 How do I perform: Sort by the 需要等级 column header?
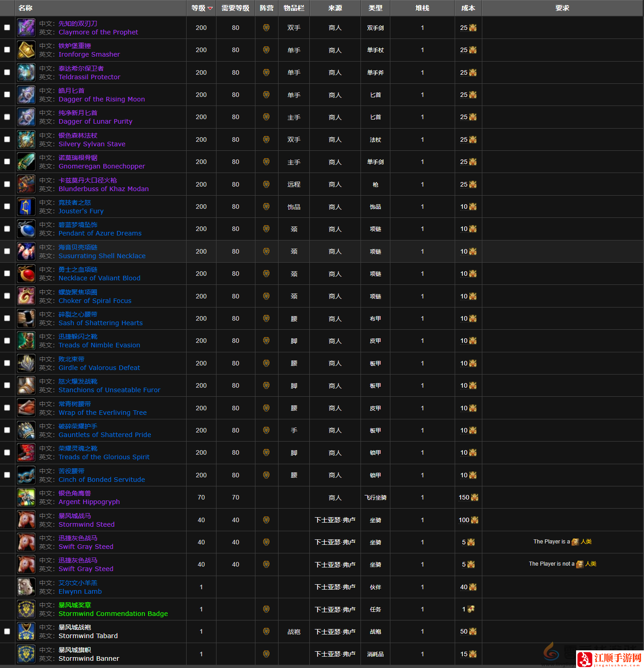tap(235, 8)
